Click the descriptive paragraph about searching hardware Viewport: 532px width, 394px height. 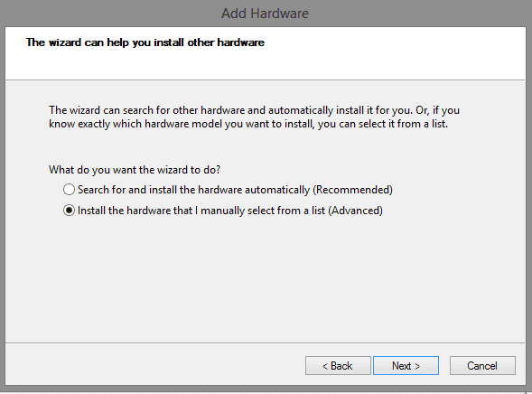pyautogui.click(x=254, y=117)
